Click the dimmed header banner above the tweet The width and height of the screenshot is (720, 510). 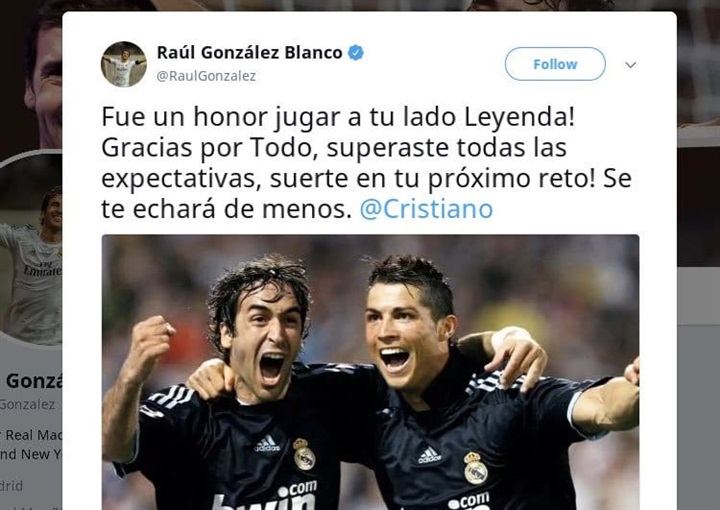[360, 5]
